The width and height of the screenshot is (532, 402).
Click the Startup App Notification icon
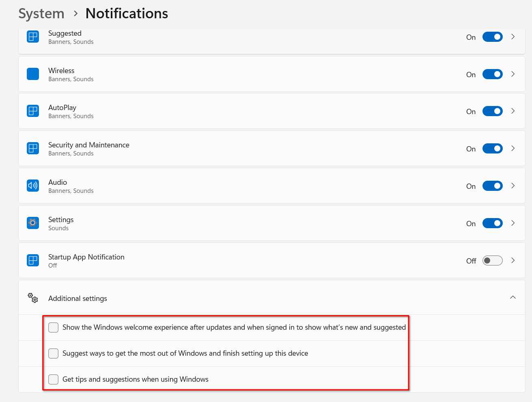(33, 260)
